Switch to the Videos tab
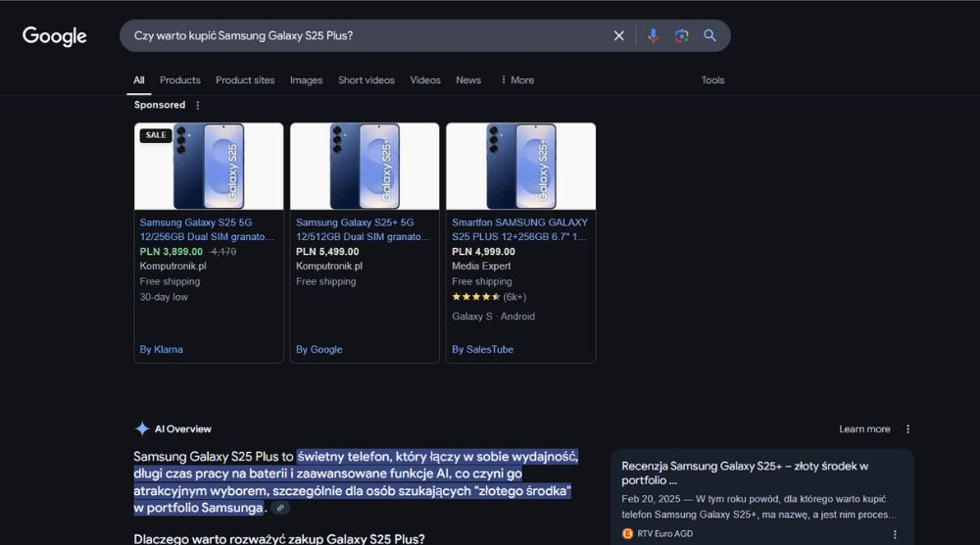Viewport: 980px width, 545px height. tap(425, 80)
